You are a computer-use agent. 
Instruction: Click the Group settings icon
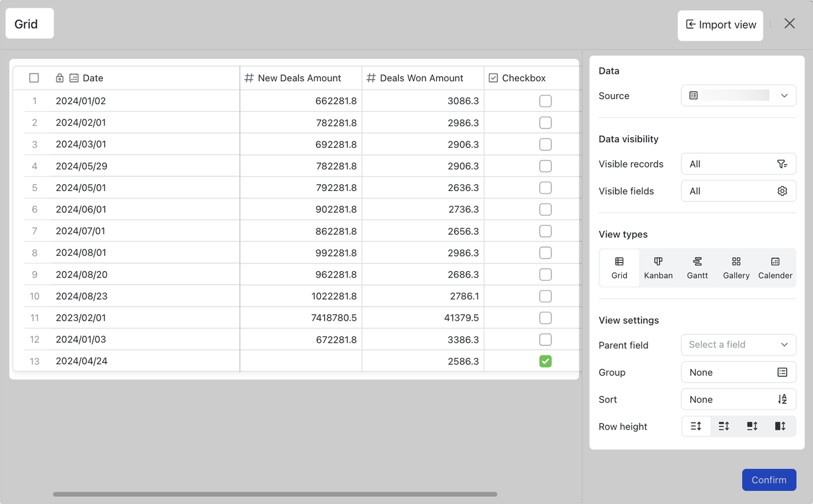[782, 373]
